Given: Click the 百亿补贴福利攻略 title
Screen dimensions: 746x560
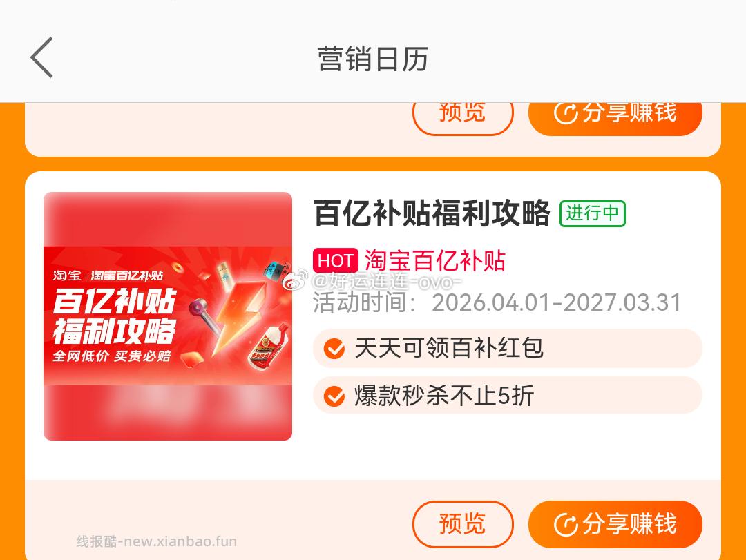Looking at the screenshot, I should [x=432, y=213].
